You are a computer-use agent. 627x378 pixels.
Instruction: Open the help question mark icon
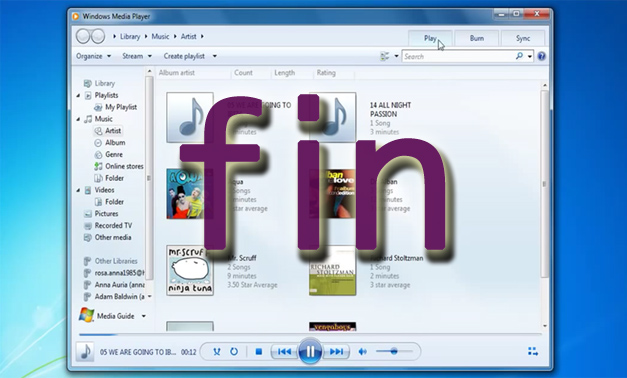541,56
